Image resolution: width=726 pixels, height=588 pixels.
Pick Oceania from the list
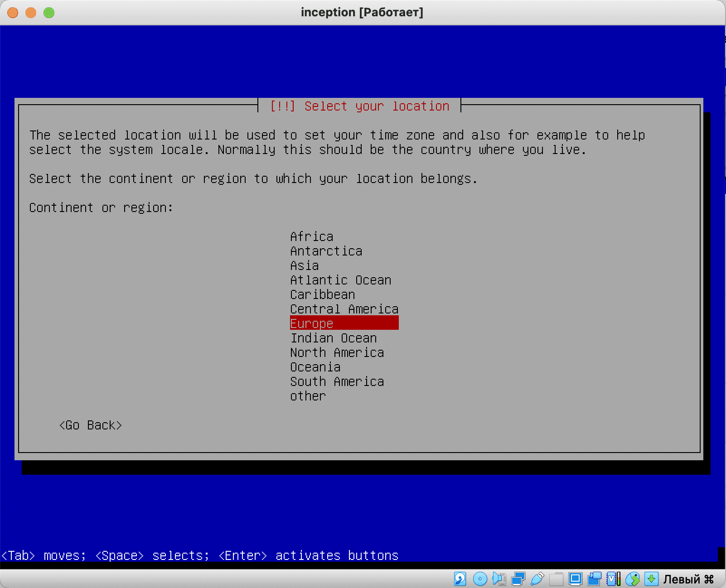click(315, 367)
